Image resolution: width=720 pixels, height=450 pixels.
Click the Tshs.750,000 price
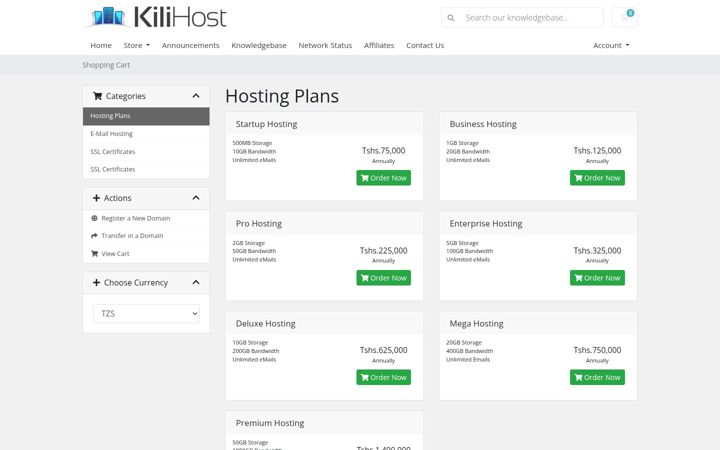pyautogui.click(x=597, y=350)
